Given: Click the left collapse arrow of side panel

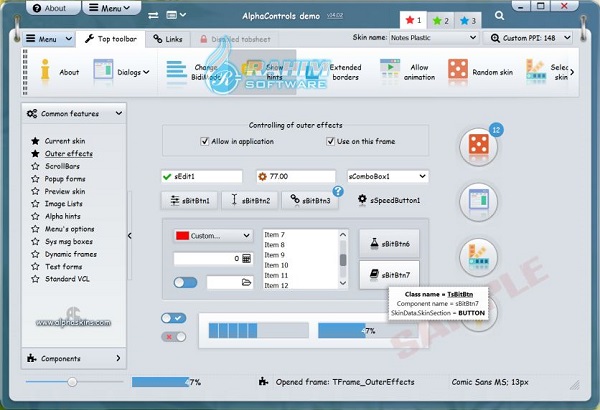Looking at the screenshot, I should pyautogui.click(x=130, y=235).
